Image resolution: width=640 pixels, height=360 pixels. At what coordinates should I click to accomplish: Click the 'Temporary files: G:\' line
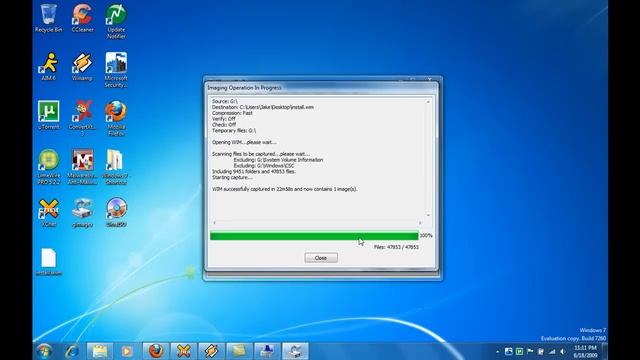(234, 131)
